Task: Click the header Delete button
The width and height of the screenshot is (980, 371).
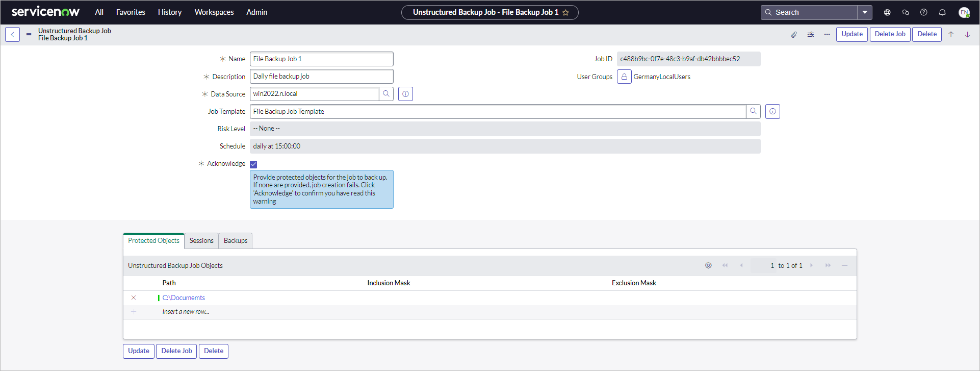Action: pyautogui.click(x=927, y=34)
